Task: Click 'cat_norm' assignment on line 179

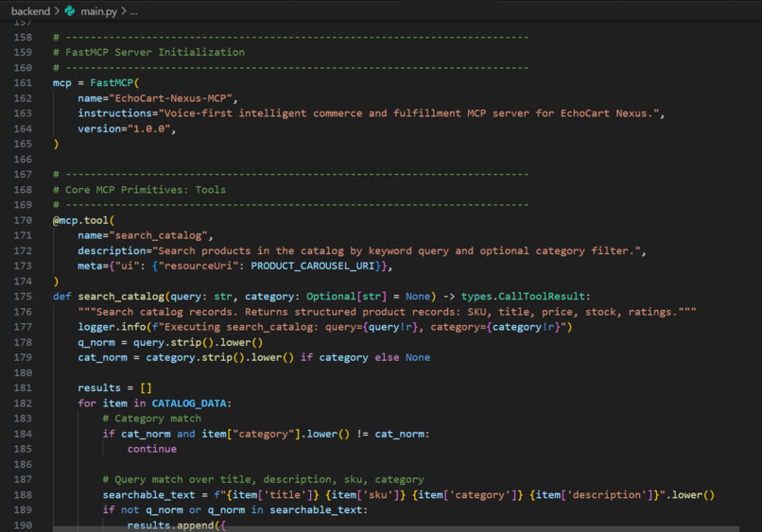Action: coord(102,357)
